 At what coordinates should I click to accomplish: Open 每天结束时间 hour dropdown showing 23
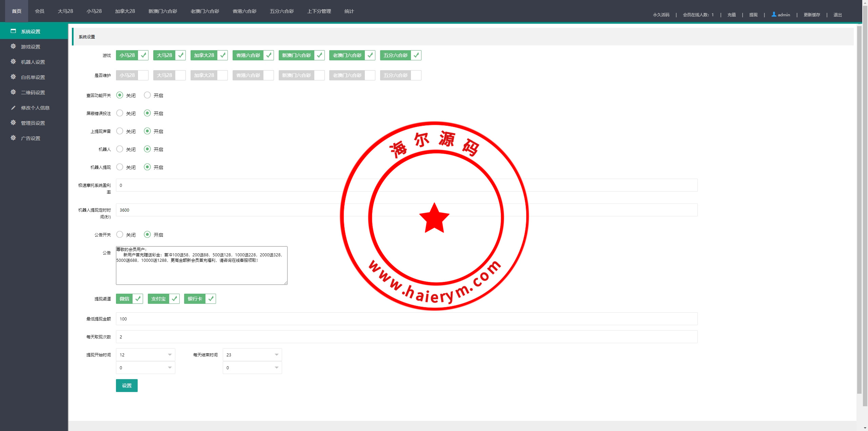(x=252, y=355)
